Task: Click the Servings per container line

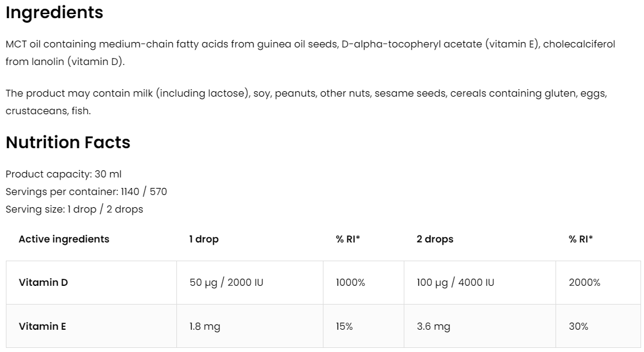Action: 86,192
